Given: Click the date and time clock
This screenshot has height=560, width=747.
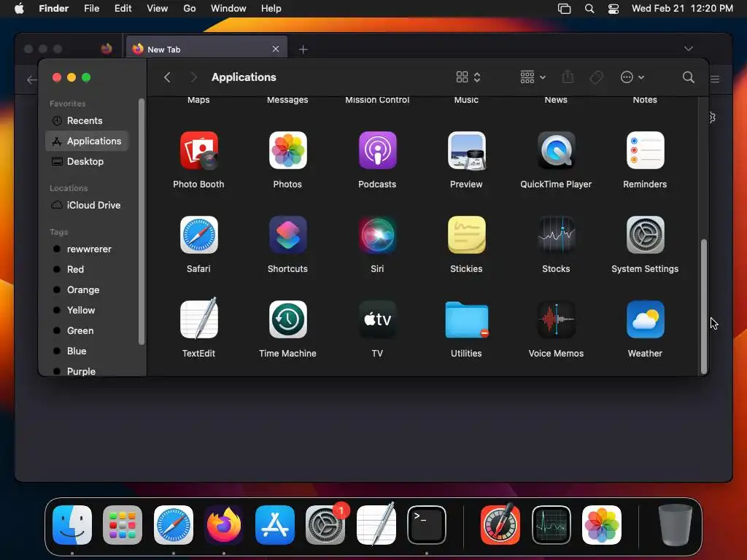Looking at the screenshot, I should 682,9.
